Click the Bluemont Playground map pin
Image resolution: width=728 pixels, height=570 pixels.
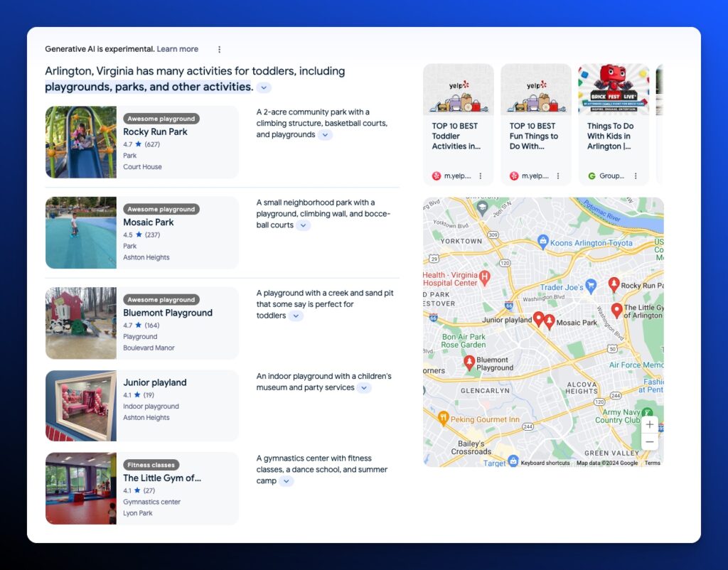[x=469, y=362]
